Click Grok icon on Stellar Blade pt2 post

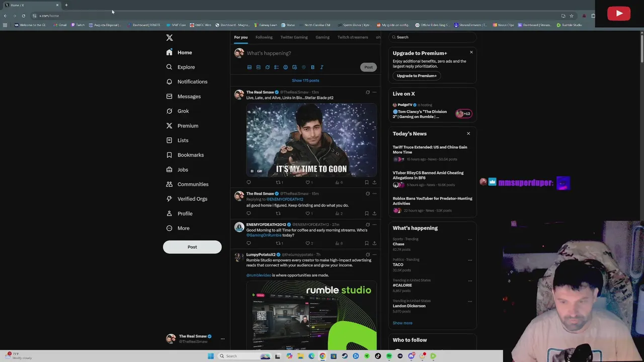click(368, 93)
